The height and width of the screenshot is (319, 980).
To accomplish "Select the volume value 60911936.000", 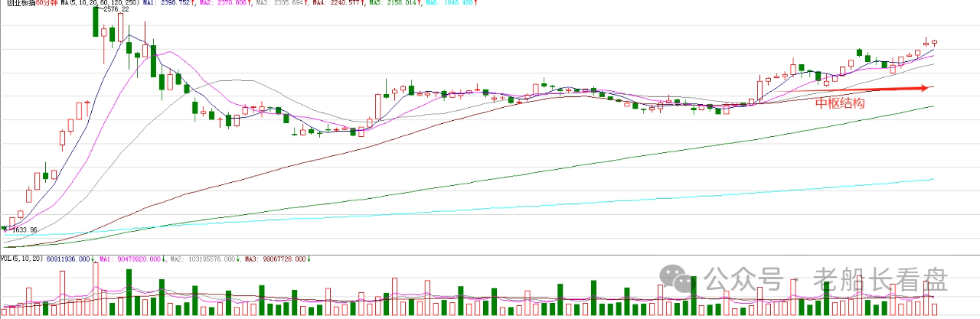I will [x=68, y=259].
